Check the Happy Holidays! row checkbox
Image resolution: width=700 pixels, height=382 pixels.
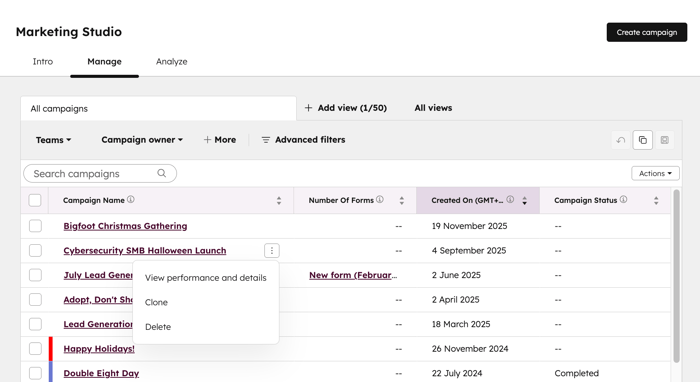tap(35, 349)
